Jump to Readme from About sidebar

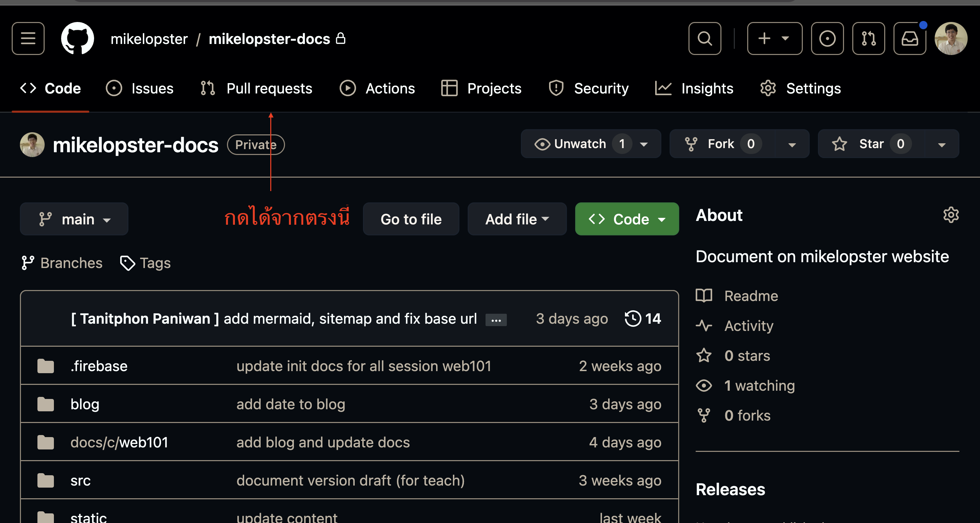[737, 296]
